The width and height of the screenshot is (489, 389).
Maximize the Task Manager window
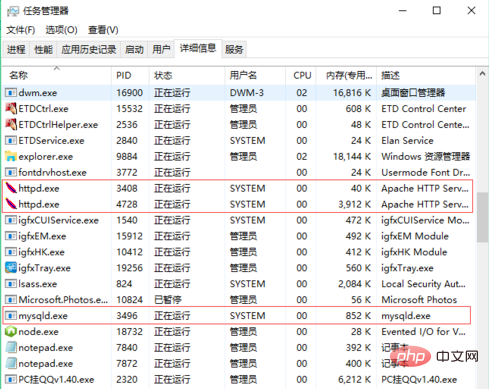(x=437, y=11)
